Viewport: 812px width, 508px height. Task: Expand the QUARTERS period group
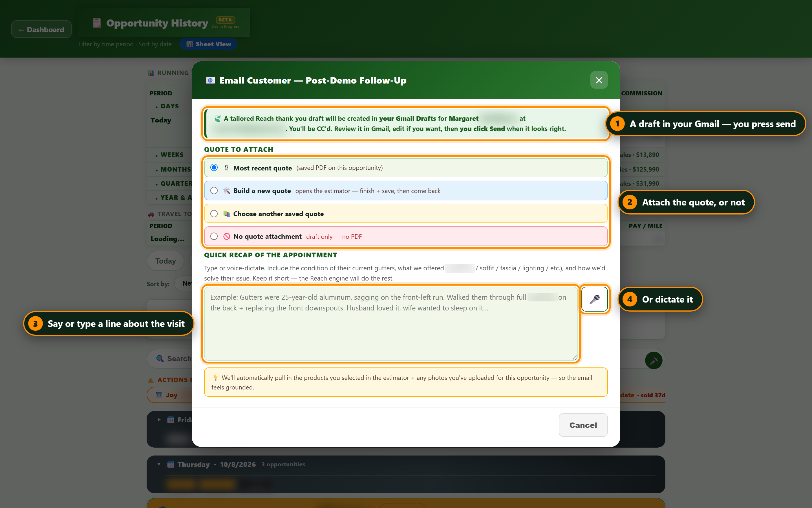[173, 183]
